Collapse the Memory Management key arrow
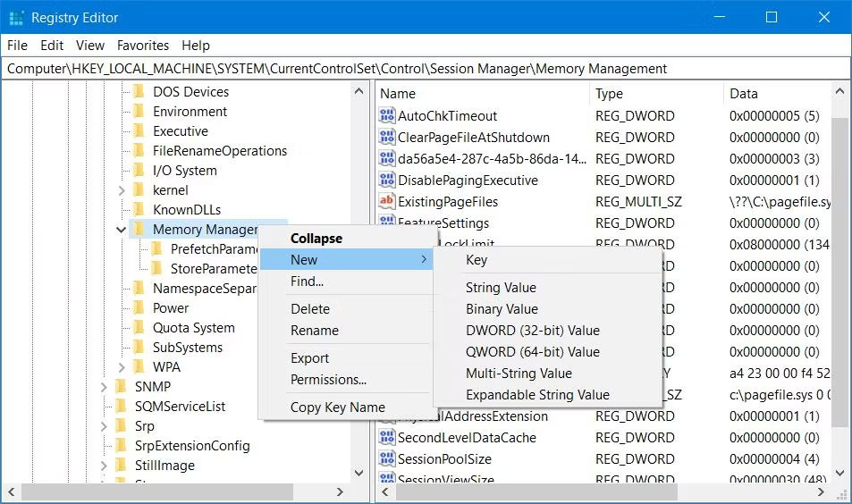The height and width of the screenshot is (504, 852). tap(122, 230)
